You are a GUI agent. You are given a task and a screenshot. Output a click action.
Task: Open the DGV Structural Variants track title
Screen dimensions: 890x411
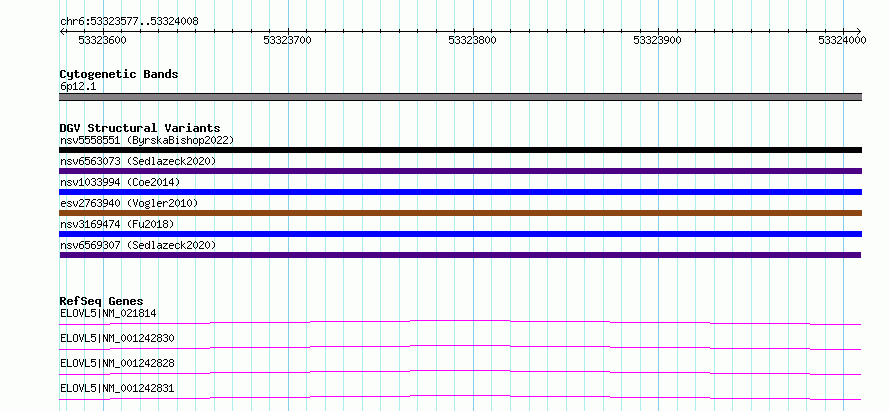(140, 128)
